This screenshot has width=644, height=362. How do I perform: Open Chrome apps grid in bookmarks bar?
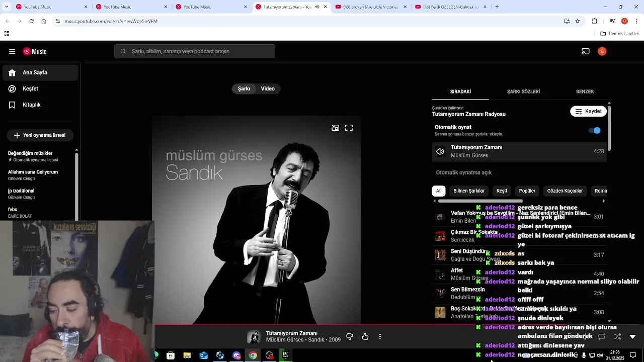(x=7, y=34)
